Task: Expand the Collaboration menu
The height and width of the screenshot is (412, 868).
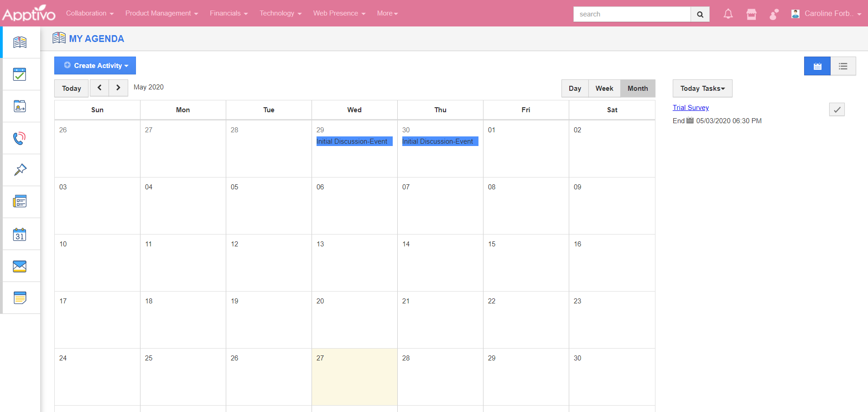Action: pyautogui.click(x=89, y=13)
